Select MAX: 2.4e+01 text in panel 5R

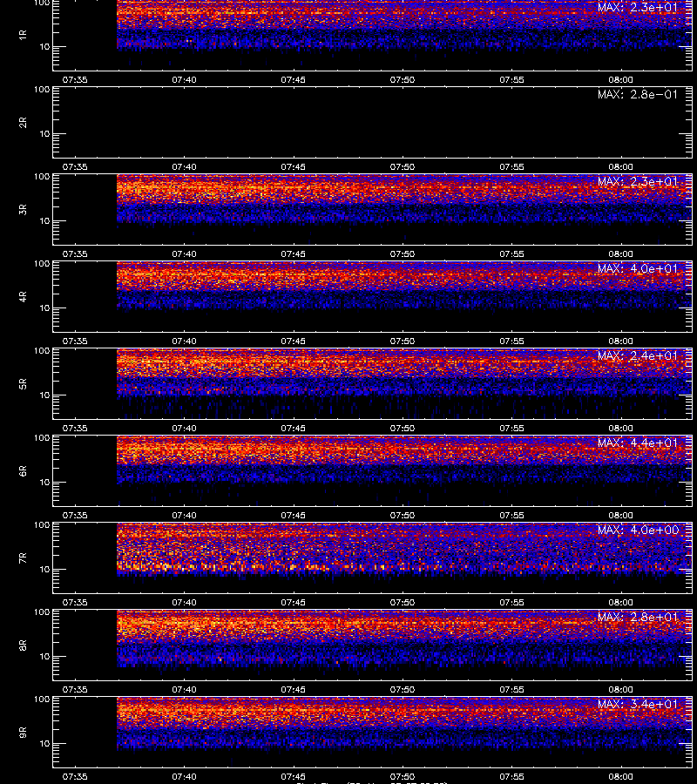(x=638, y=355)
